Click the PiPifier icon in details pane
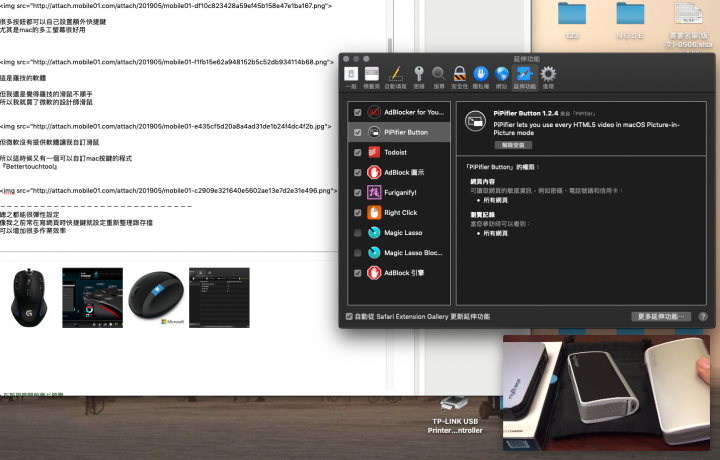The image size is (720, 460). (475, 122)
